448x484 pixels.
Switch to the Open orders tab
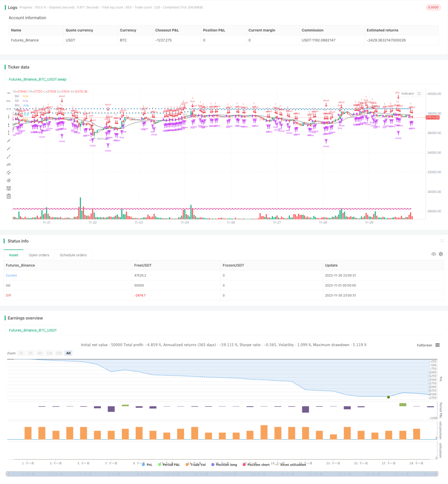click(39, 255)
